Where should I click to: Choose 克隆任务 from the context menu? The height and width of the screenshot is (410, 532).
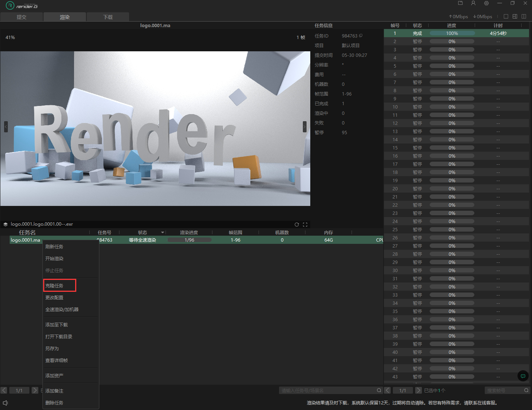54,285
